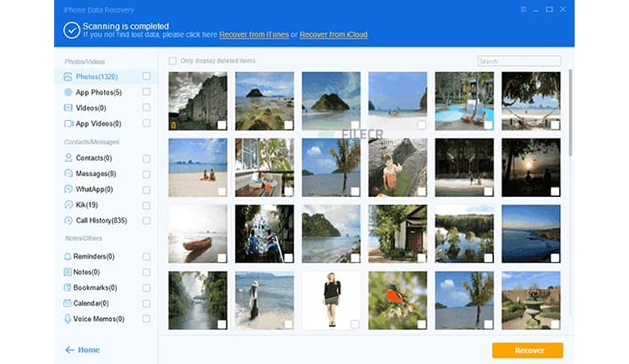Open the menu icon in title bar
Image resolution: width=629 pixels, height=364 pixels.
point(523,9)
